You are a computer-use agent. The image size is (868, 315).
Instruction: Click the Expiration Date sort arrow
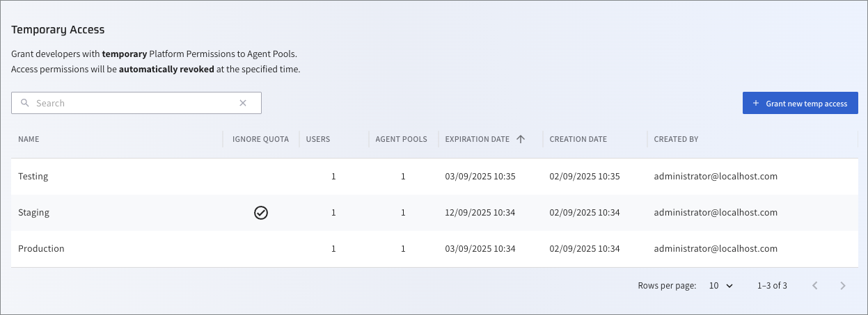pos(521,139)
